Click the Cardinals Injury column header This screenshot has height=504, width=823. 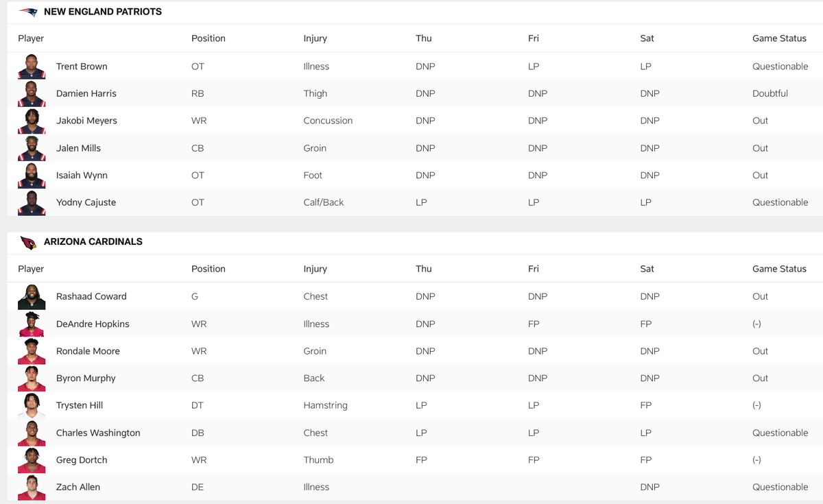tap(315, 269)
